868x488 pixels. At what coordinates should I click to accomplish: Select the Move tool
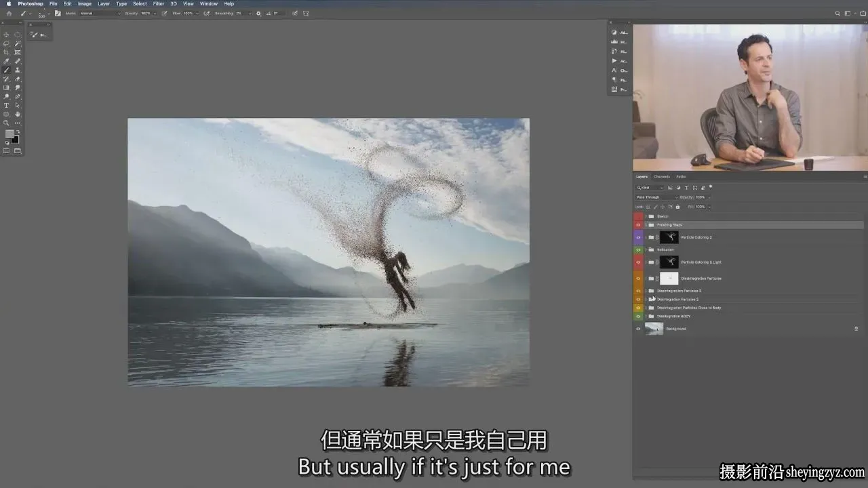click(x=7, y=35)
